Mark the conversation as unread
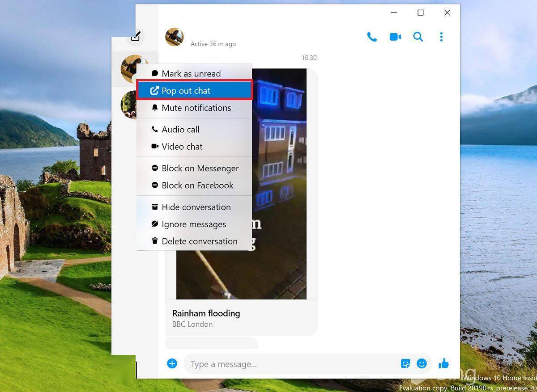The image size is (537, 392). coord(191,73)
